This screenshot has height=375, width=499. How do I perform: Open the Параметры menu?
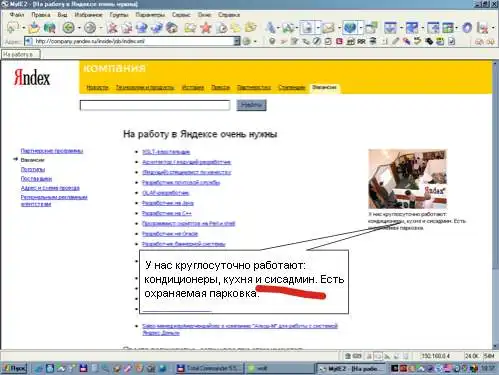pyautogui.click(x=150, y=15)
